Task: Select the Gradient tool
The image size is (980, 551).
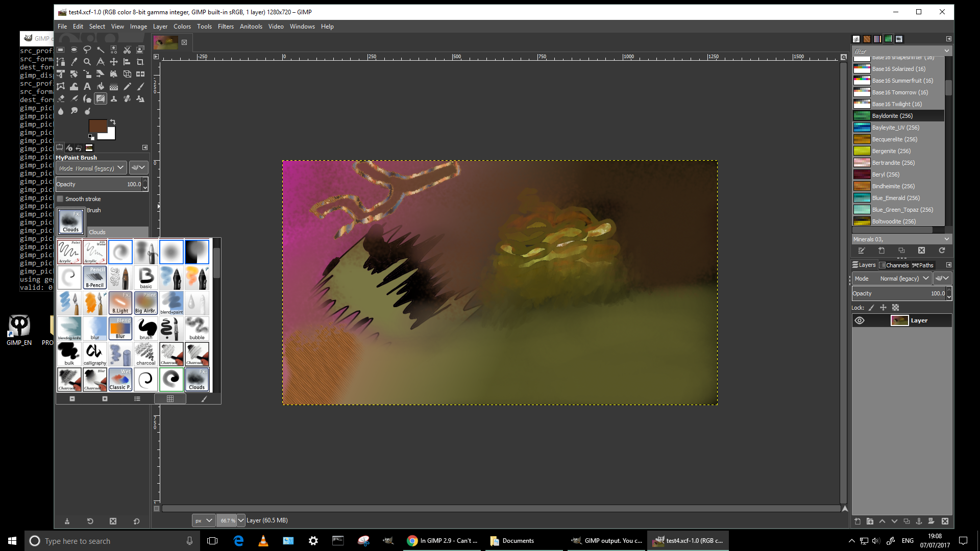Action: tap(114, 86)
